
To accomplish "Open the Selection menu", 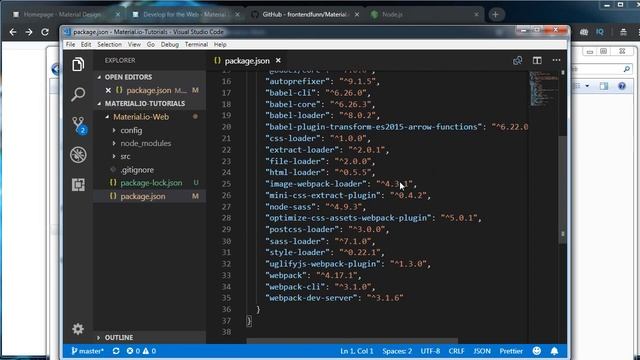I will [x=109, y=44].
